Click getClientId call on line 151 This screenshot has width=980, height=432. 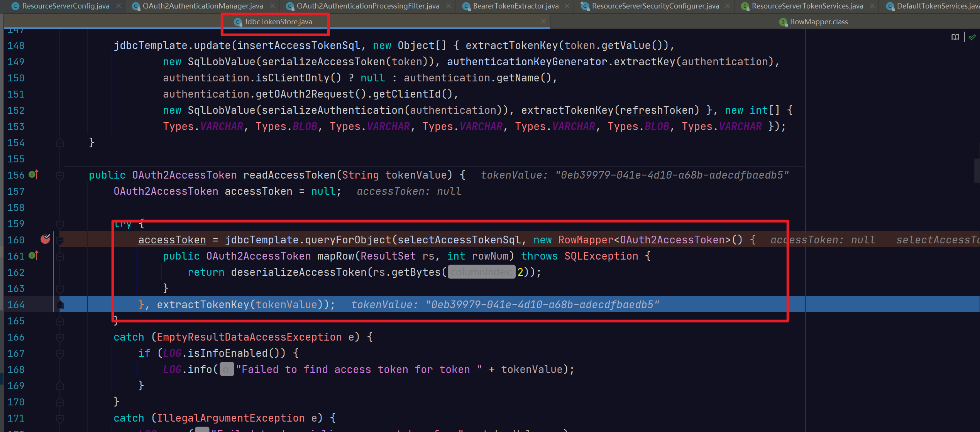(407, 94)
